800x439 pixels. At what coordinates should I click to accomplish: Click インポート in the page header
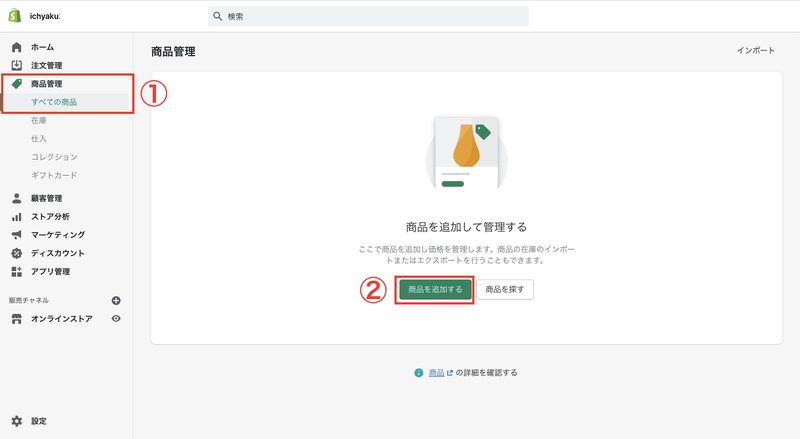[756, 51]
